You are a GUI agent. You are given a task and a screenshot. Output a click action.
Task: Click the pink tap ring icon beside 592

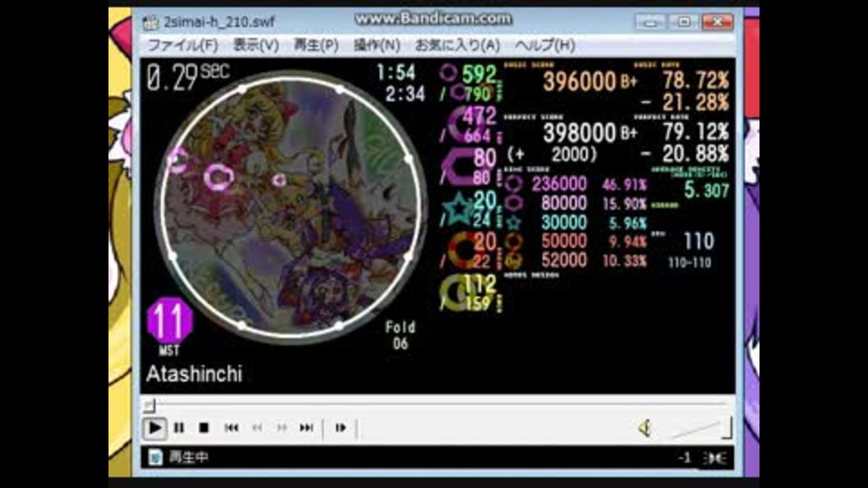(448, 72)
